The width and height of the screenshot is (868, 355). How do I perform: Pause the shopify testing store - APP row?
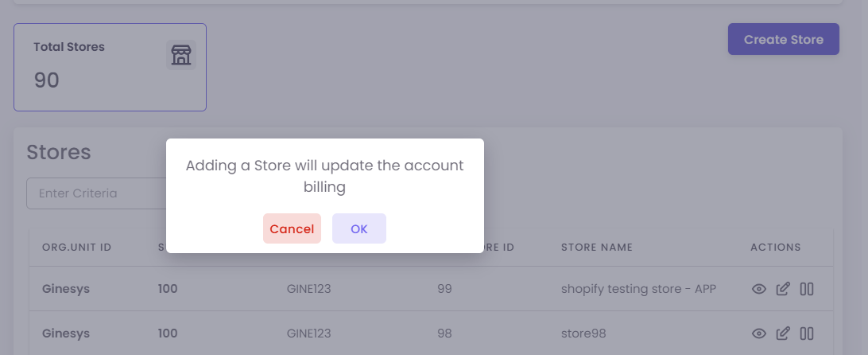pos(807,289)
